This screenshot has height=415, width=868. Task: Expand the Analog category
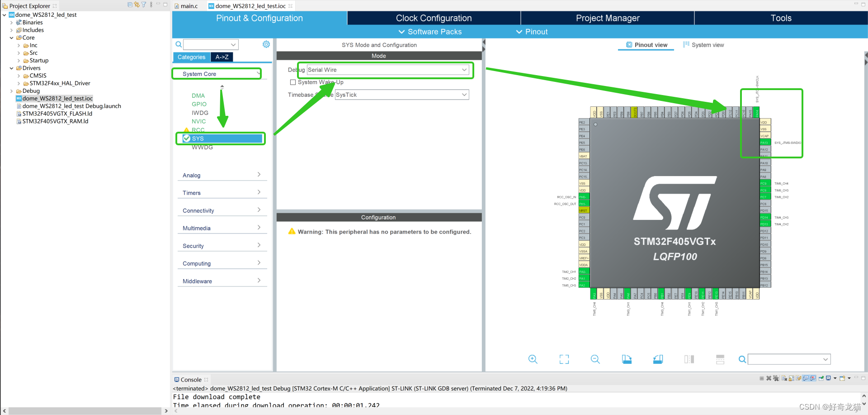point(222,175)
